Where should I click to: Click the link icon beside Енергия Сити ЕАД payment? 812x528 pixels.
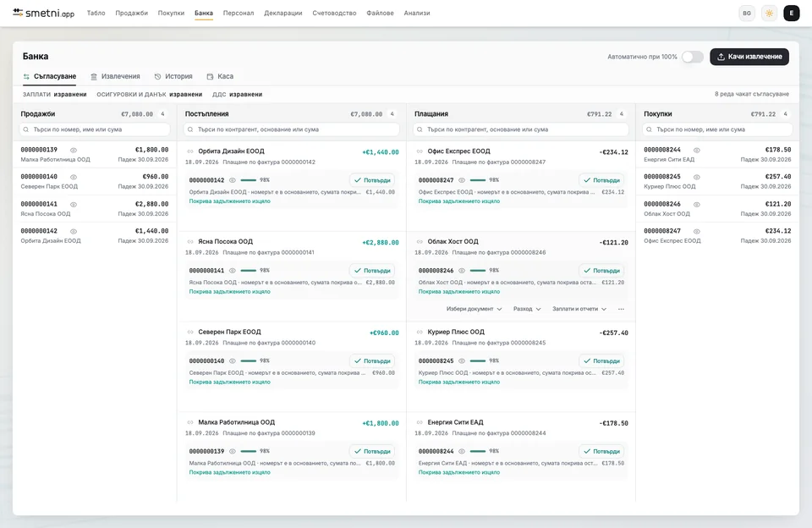[420, 423]
